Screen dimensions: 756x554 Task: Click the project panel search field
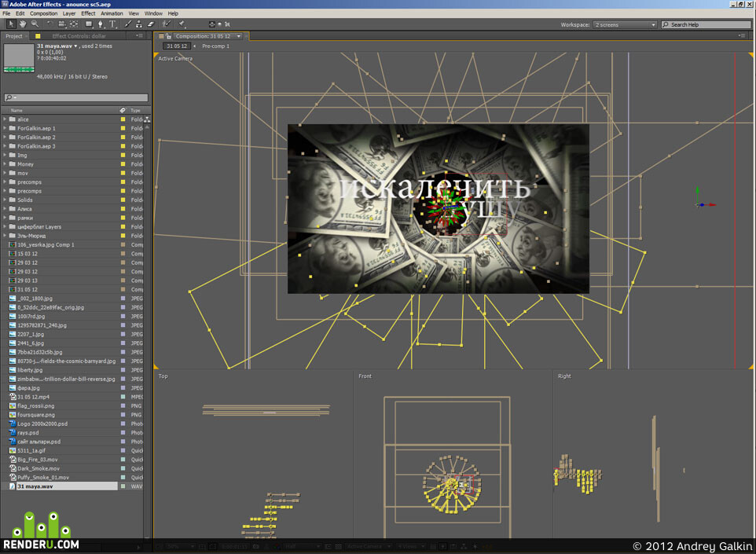point(76,97)
